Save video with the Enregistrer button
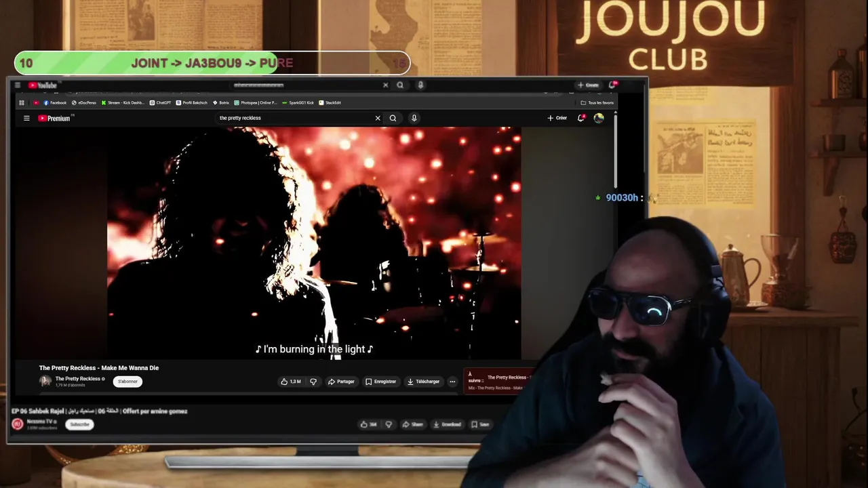This screenshot has width=868, height=488. click(x=380, y=382)
